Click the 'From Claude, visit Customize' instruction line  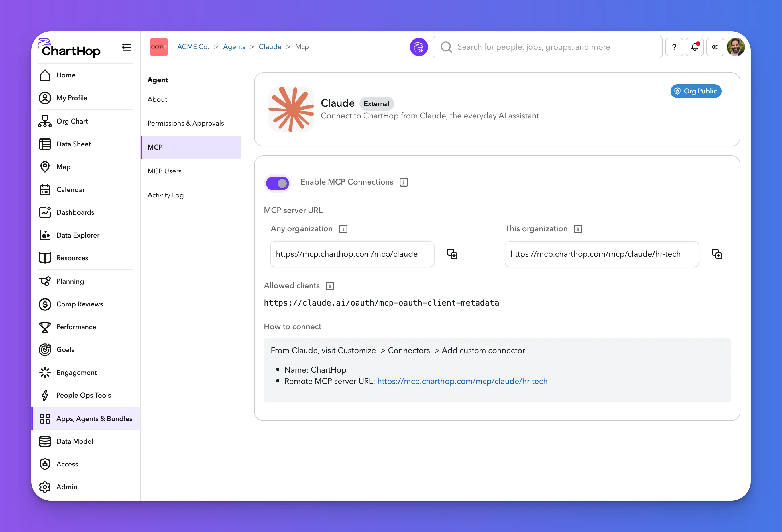click(x=398, y=350)
